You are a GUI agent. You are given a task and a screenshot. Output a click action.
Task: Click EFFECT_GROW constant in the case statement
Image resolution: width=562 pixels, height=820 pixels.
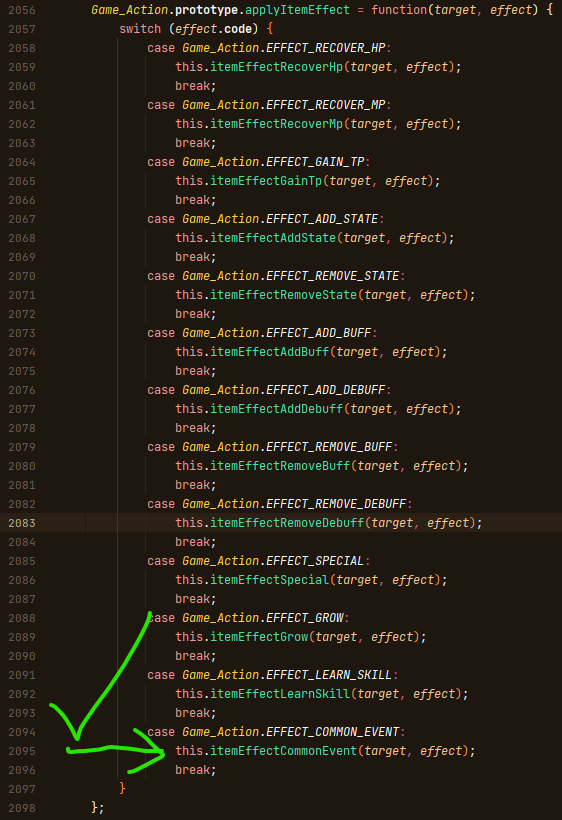point(305,618)
